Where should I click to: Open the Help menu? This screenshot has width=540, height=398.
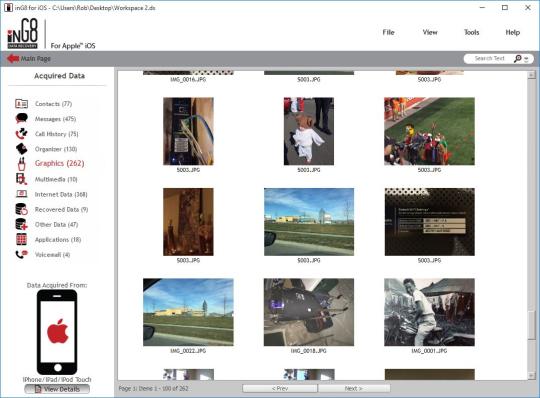coord(512,32)
